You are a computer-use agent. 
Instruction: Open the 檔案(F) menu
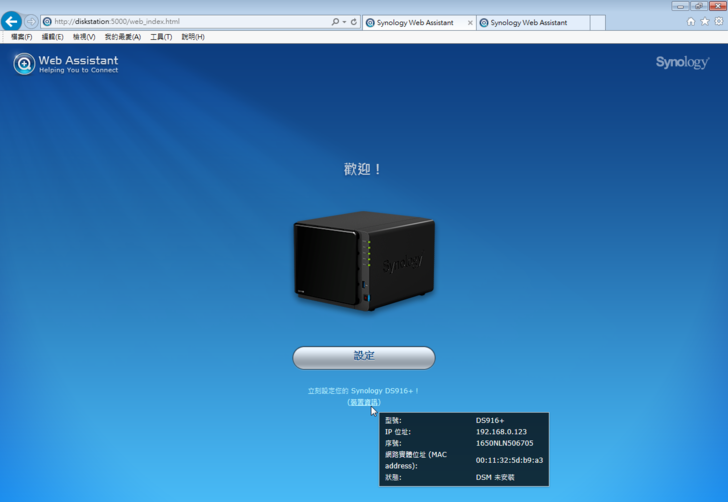click(x=21, y=37)
